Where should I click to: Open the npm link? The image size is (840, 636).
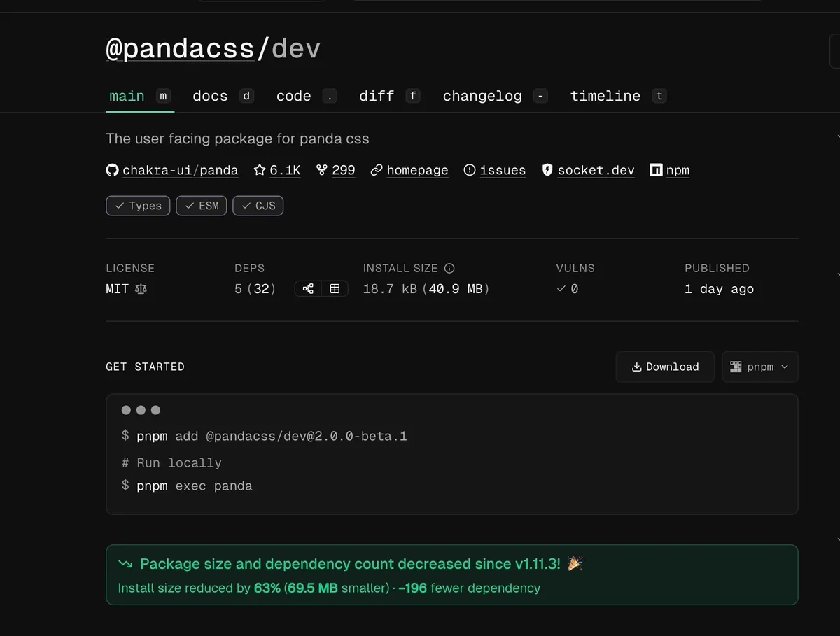click(x=678, y=170)
